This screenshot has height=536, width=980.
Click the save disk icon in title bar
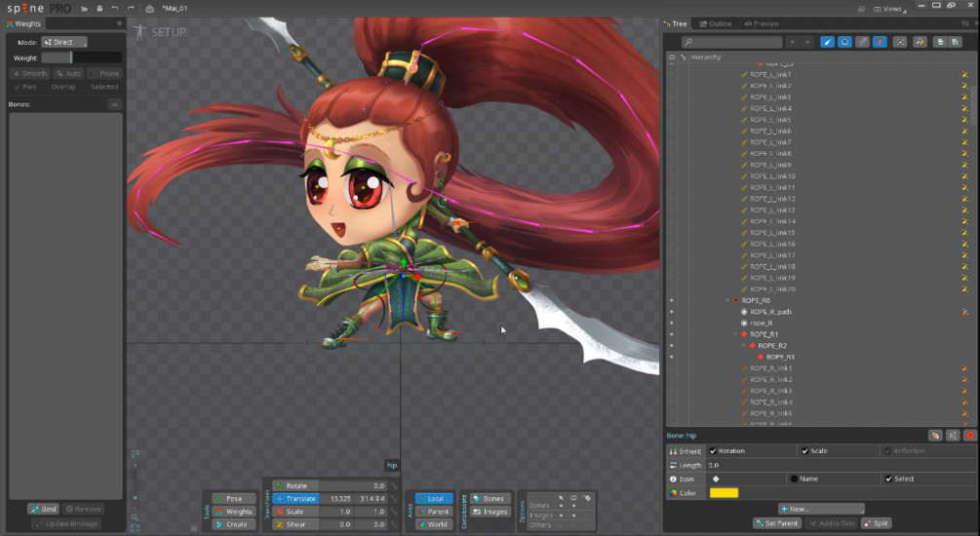point(99,9)
